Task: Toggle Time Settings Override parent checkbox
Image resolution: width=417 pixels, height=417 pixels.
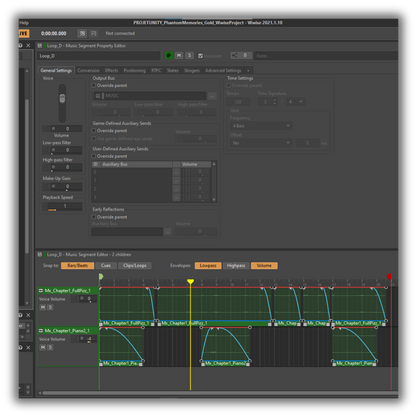Action: pyautogui.click(x=229, y=86)
